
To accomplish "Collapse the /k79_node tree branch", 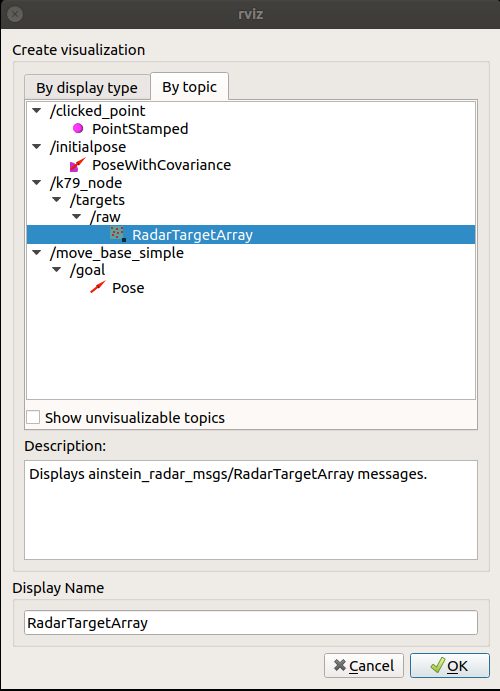I will point(37,182).
